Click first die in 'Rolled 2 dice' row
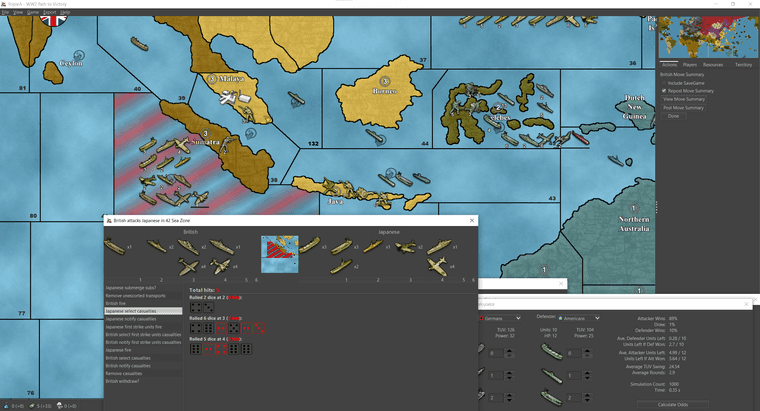 point(195,307)
